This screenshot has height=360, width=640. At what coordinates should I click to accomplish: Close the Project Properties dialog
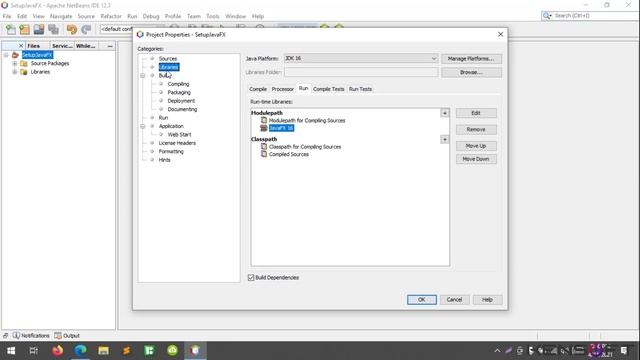[500, 35]
